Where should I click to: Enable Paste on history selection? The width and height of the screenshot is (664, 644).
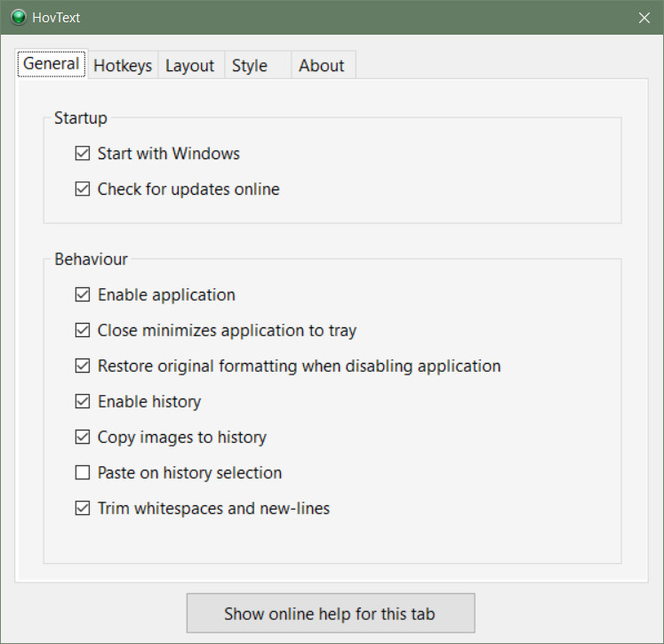point(83,472)
